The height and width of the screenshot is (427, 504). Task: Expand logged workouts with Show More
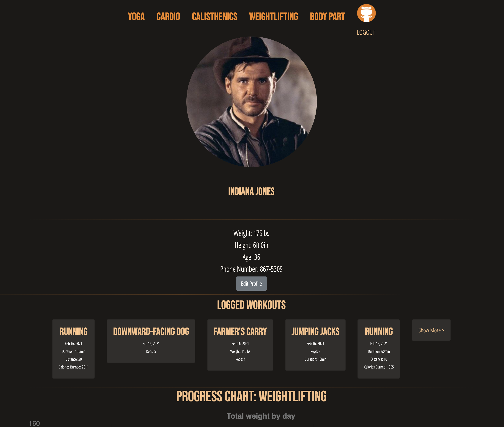pos(431,330)
